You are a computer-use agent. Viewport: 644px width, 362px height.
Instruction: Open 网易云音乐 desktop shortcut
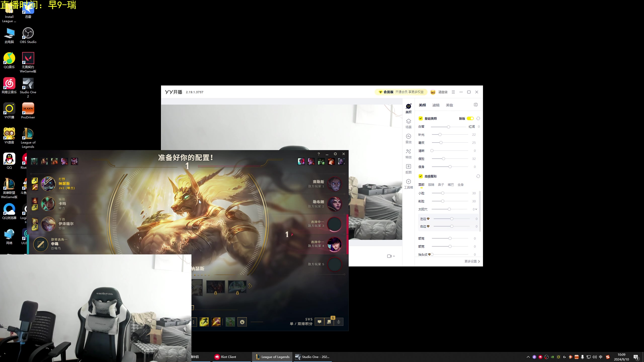coord(9,86)
